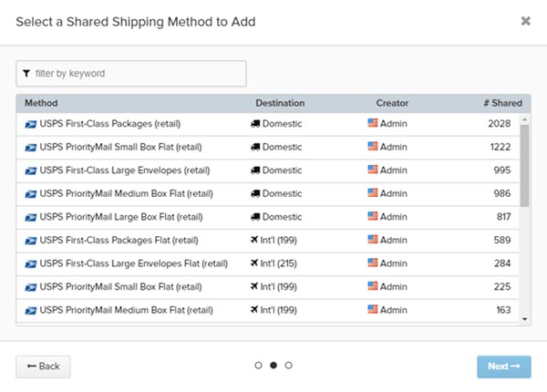Click USPS logo icon for First-Class Packages (retail)

tap(31, 124)
